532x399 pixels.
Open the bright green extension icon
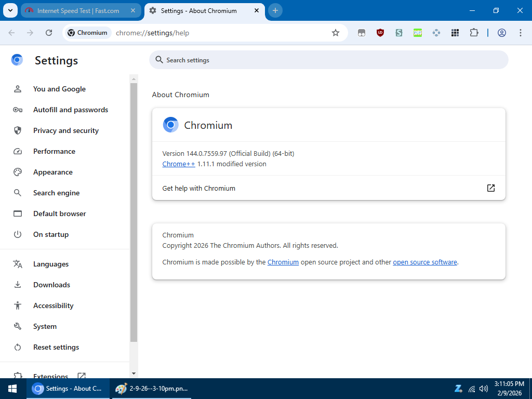418,33
